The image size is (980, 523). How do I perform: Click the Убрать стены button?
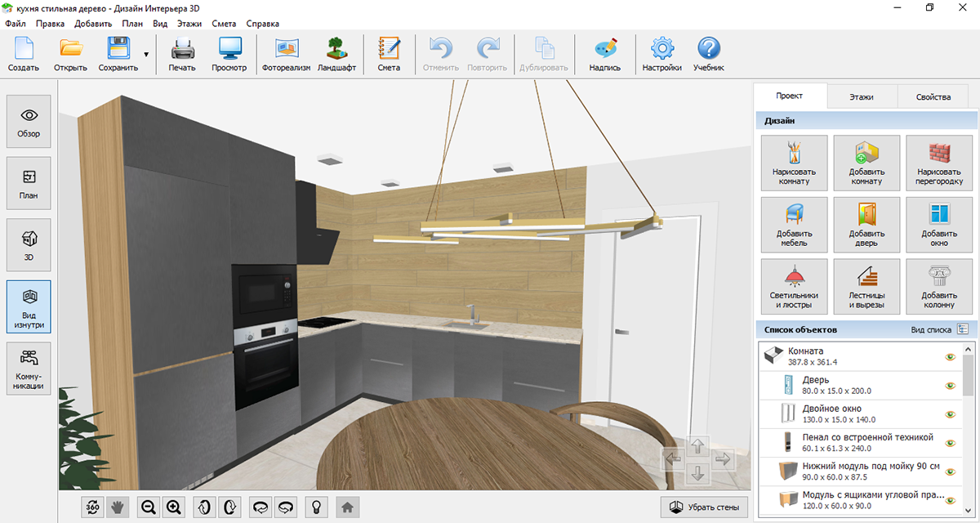pyautogui.click(x=703, y=507)
